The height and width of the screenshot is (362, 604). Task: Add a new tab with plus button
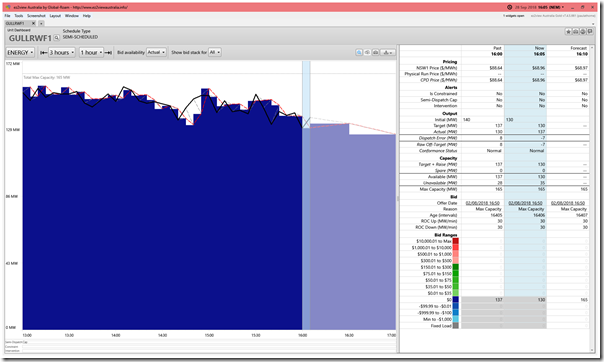41,23
